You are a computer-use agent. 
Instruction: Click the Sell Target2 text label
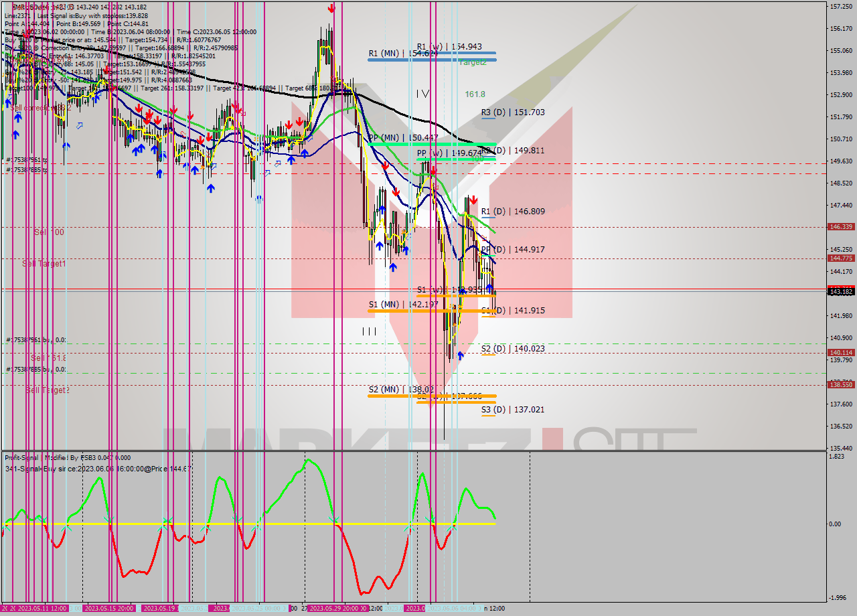coord(48,389)
